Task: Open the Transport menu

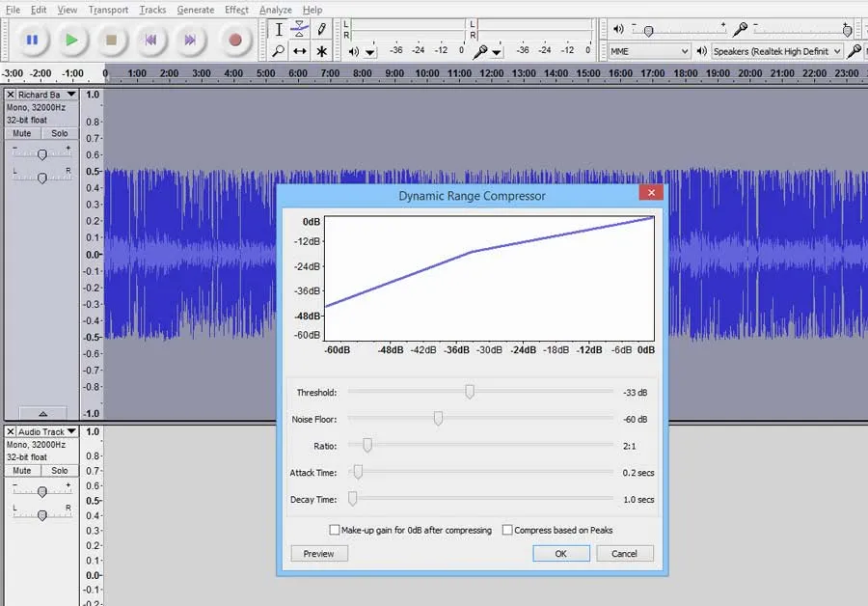Action: point(107,10)
